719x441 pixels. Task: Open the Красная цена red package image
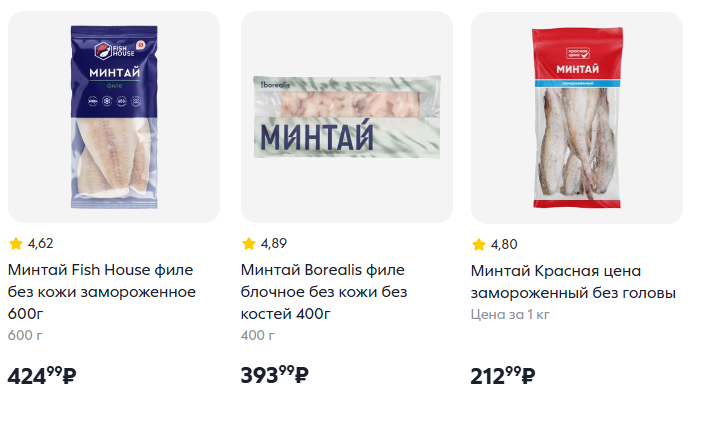pos(577,118)
